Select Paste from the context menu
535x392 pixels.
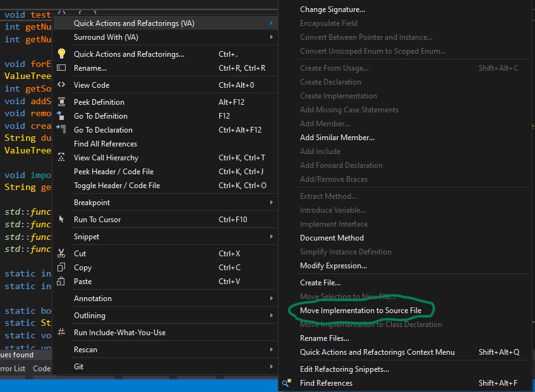[x=83, y=282]
